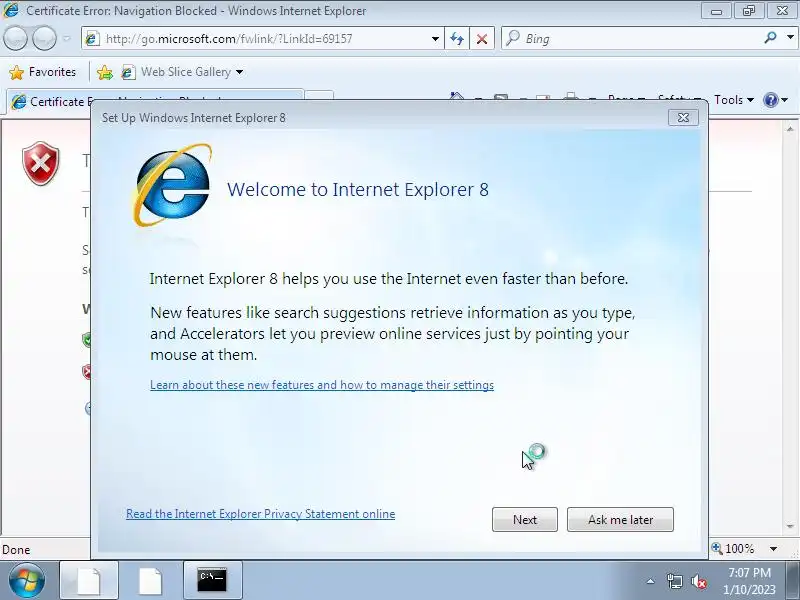Click scrollbar down arrow on page
Viewport: 800px width, 600px height.
click(790, 526)
